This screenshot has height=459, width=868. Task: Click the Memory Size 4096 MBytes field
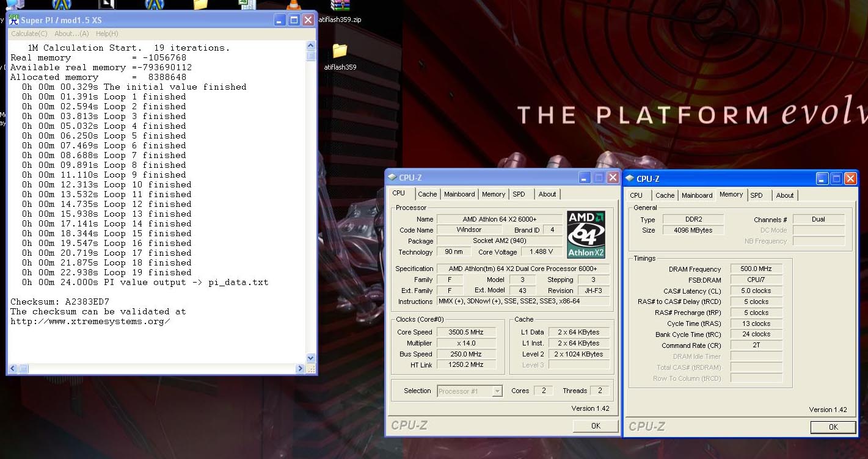point(693,231)
